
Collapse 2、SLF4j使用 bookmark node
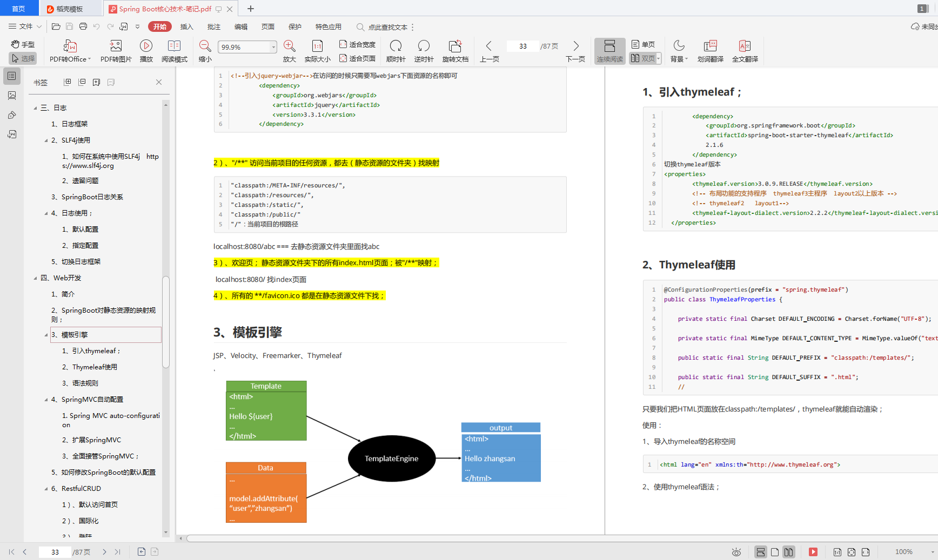(46, 140)
